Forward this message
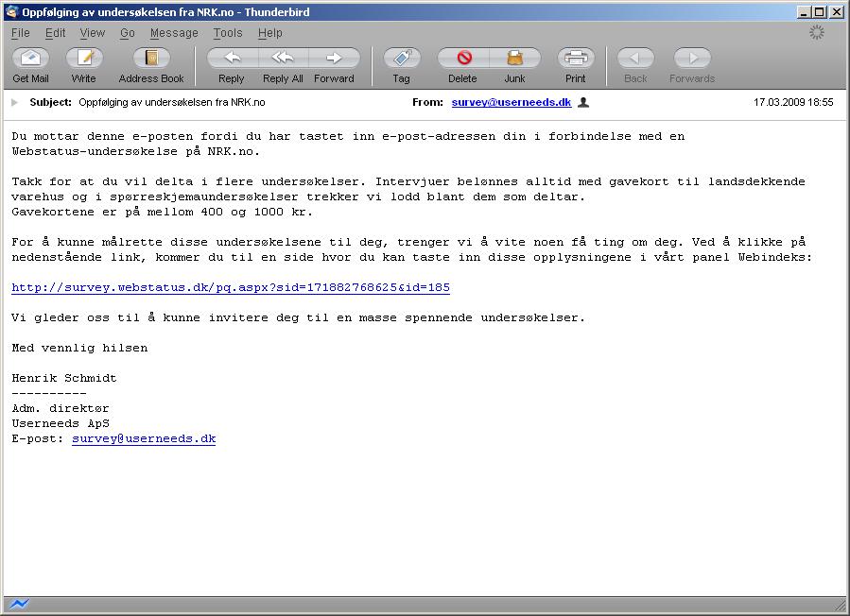 pos(334,59)
